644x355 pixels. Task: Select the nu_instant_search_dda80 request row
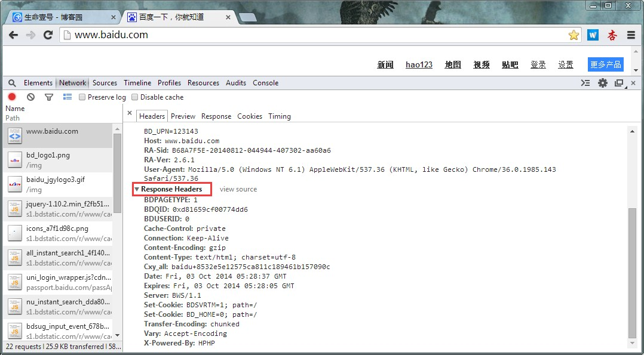(x=58, y=307)
